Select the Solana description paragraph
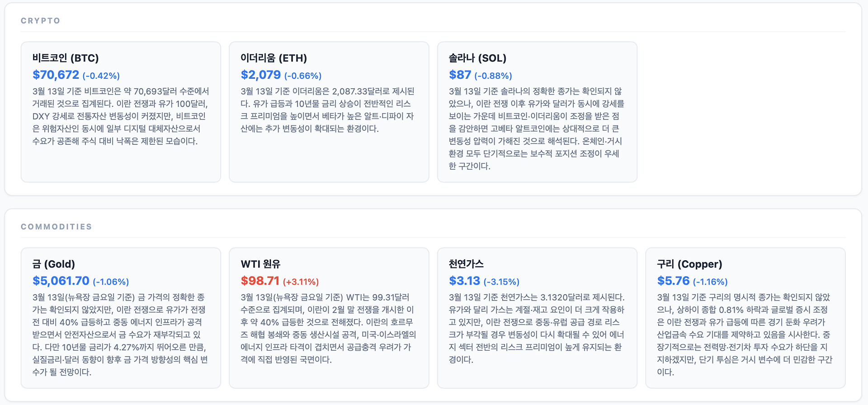This screenshot has width=868, height=405. [x=537, y=129]
